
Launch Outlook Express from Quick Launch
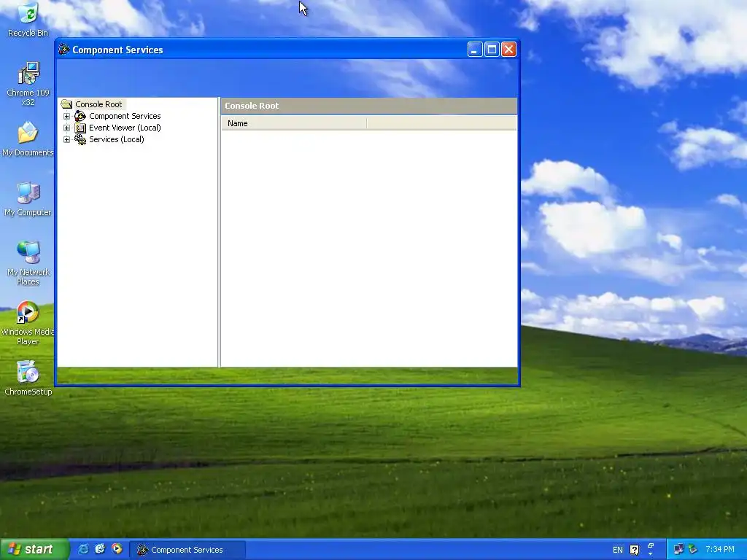click(x=100, y=549)
